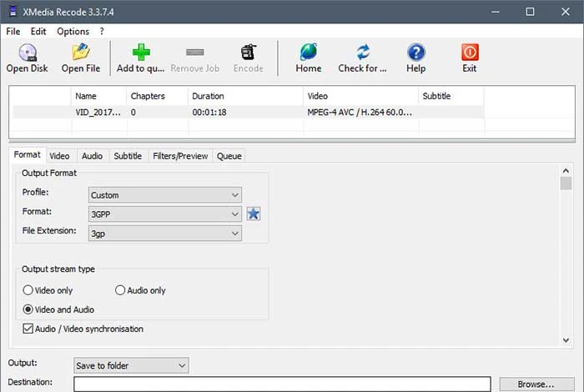Click Check for updates icon
584x392 pixels.
click(362, 53)
